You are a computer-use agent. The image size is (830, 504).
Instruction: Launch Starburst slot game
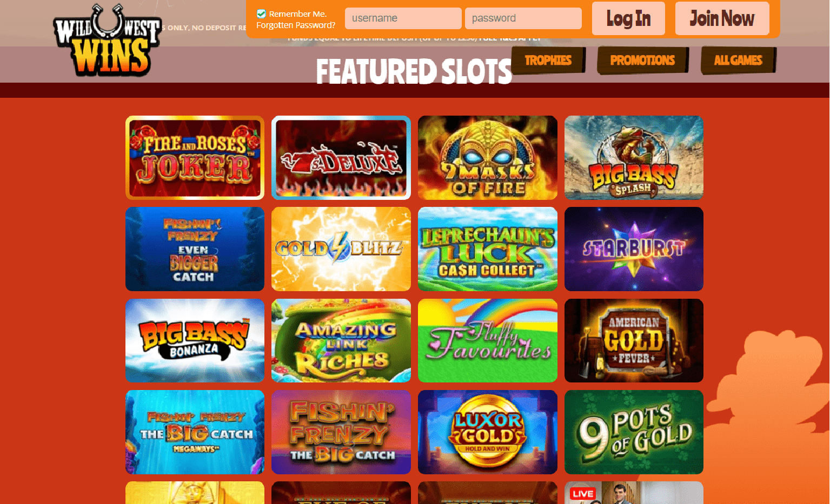tap(634, 249)
